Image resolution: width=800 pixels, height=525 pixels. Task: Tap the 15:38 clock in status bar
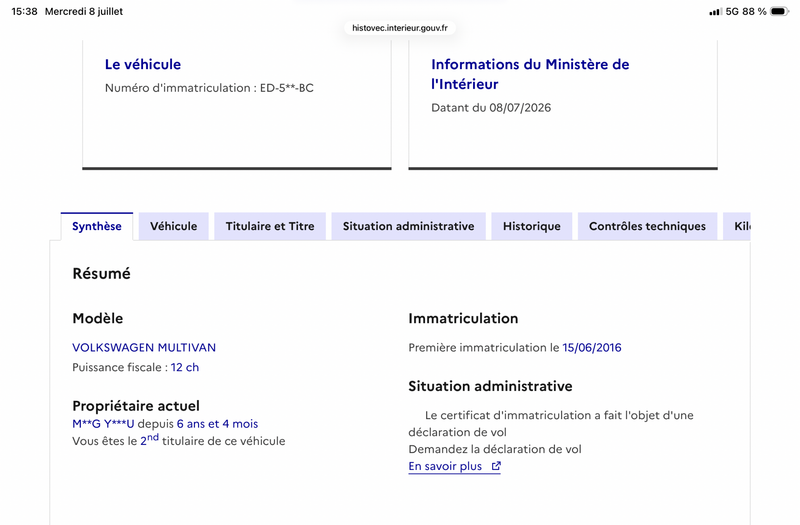24,11
